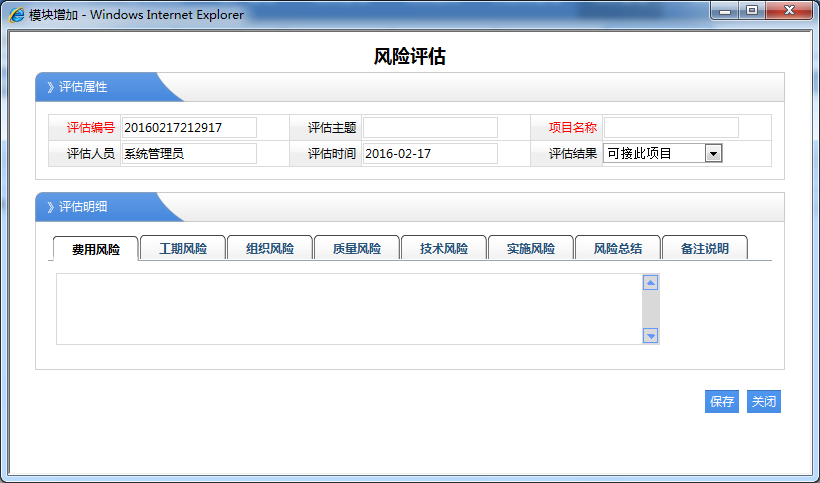Go to the 实施风险 tab

point(531,248)
